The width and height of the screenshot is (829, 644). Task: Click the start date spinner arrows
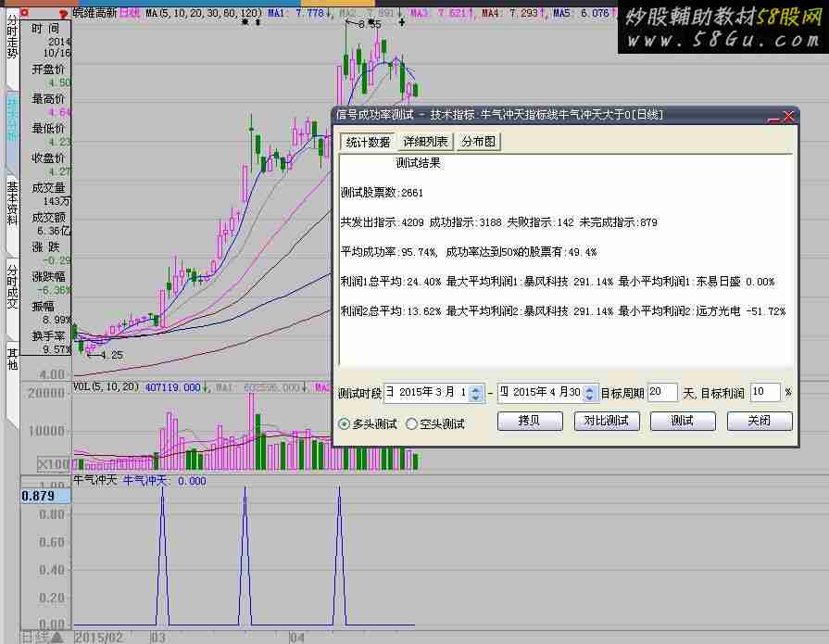pos(476,392)
